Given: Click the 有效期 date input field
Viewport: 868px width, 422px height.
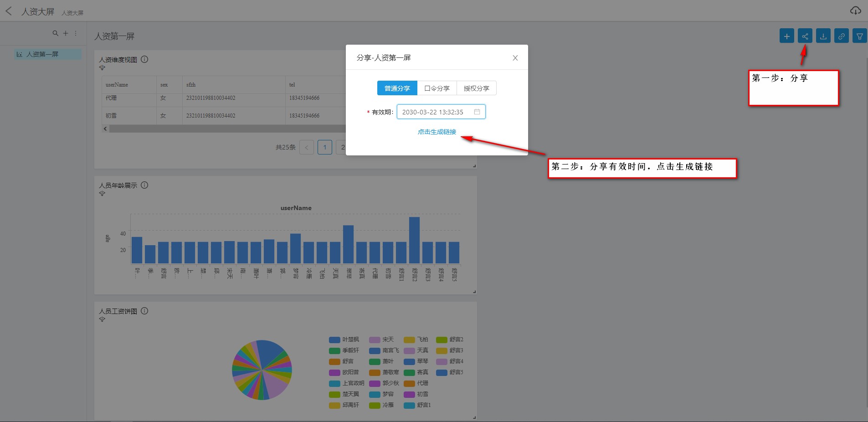Looking at the screenshot, I should [433, 112].
